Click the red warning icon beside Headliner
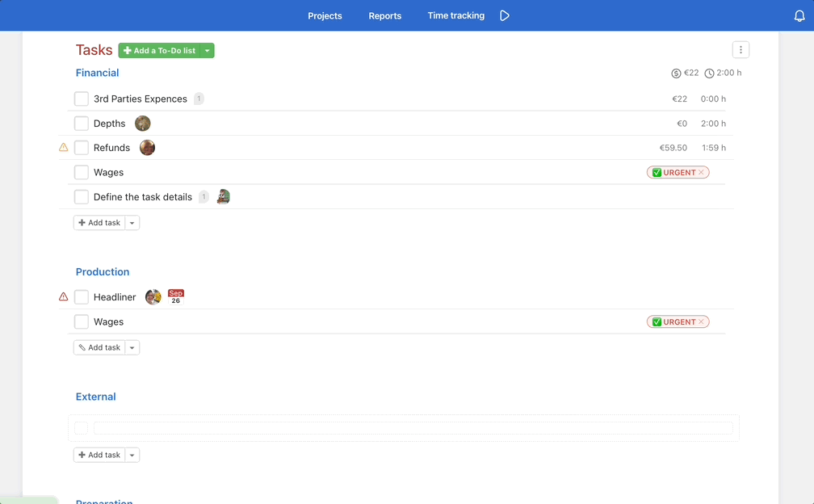This screenshot has height=504, width=814. point(64,297)
